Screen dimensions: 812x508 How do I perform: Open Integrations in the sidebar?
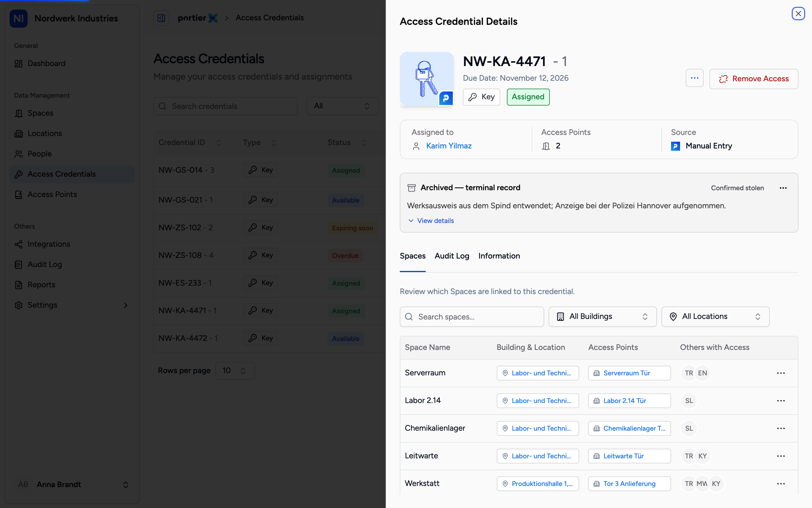click(72, 244)
